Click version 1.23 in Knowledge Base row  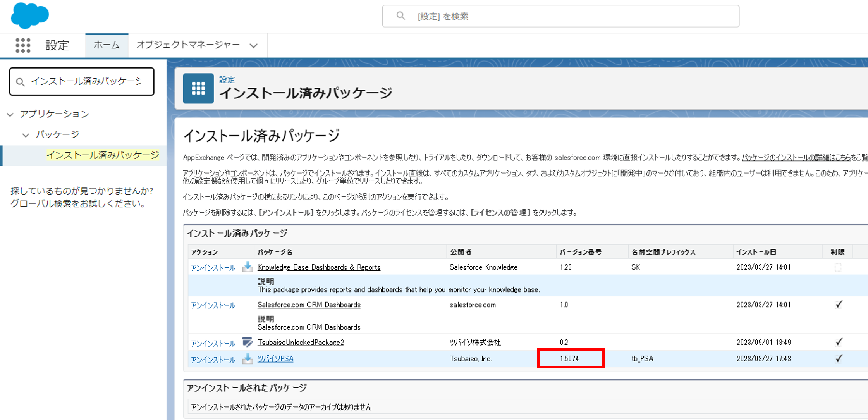pyautogui.click(x=565, y=267)
